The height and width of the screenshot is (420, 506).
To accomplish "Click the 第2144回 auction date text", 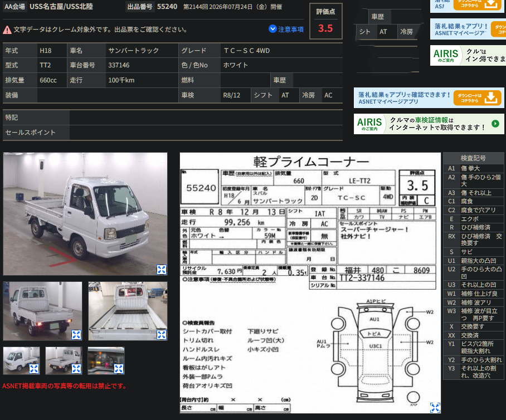I will tap(233, 7).
